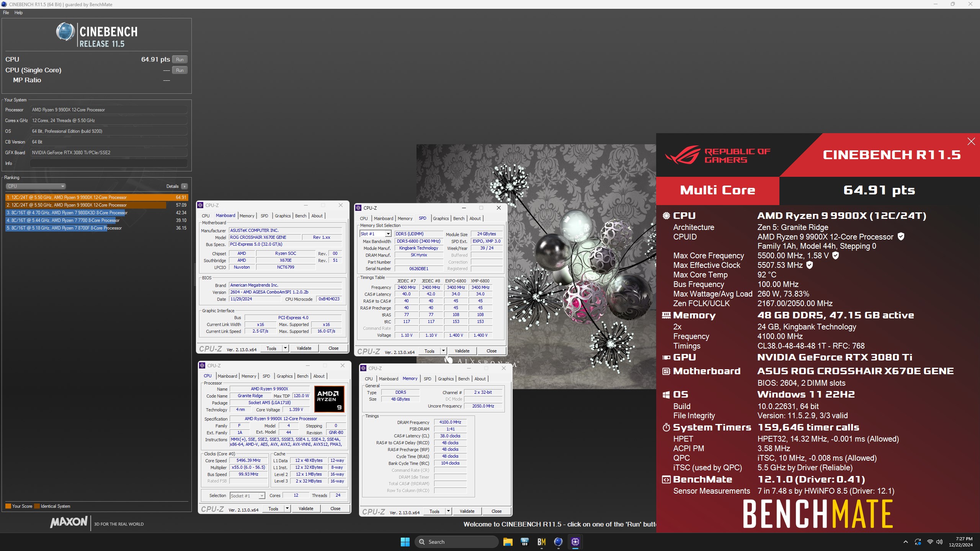Click the rendered Cinebench scene image
The height and width of the screenshot is (551, 980).
pyautogui.click(x=536, y=266)
